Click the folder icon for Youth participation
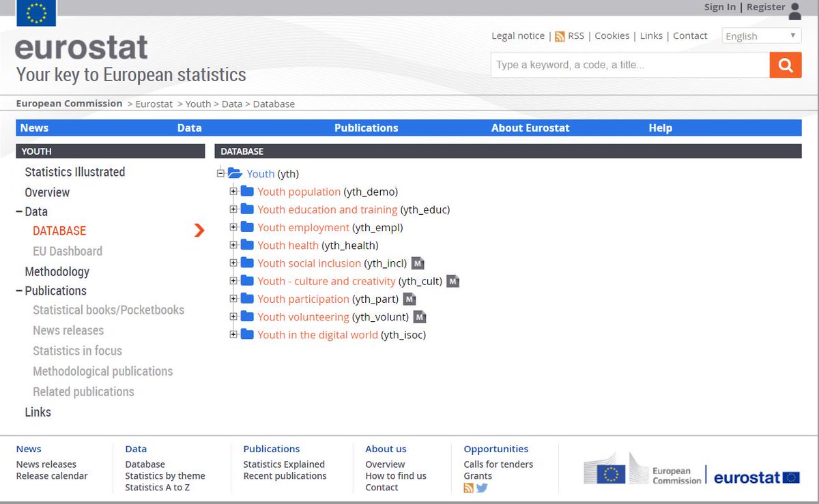 point(247,298)
